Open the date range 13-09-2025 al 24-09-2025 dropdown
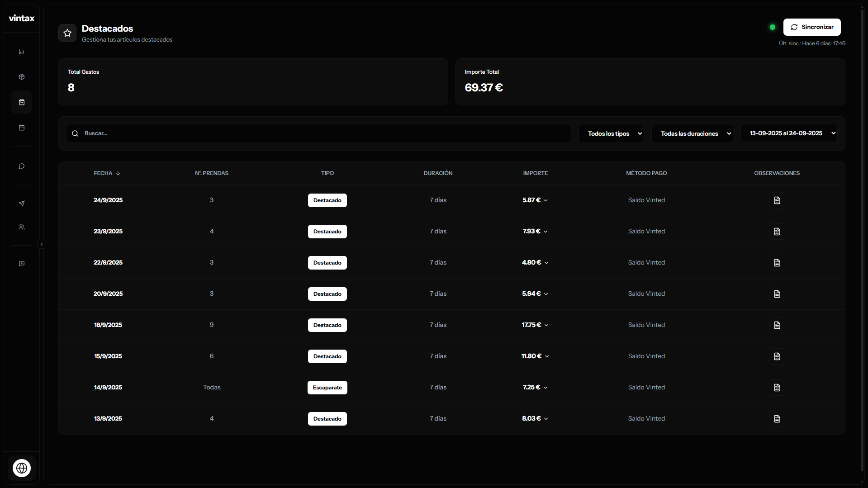Screen dimensions: 868x488 pos(788,133)
